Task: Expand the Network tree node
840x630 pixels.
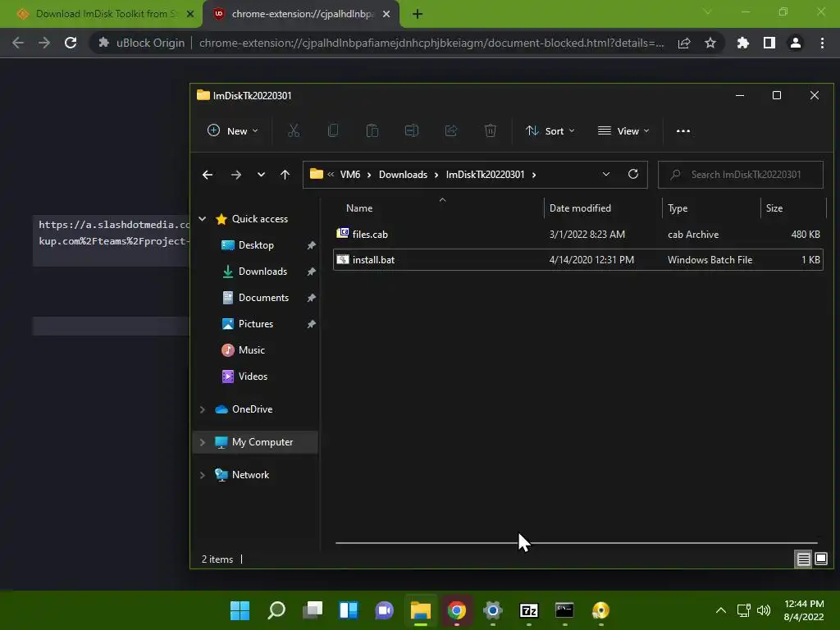Action: pos(203,475)
